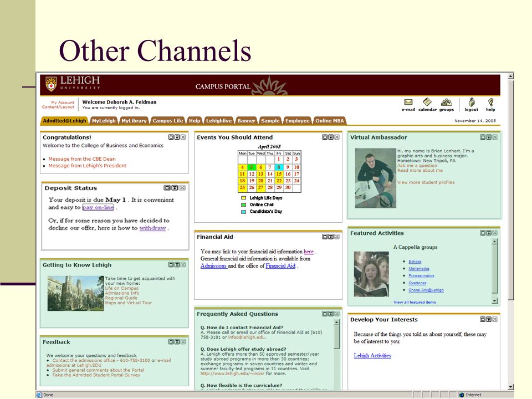Minimize the Deposit Status channel
The image size is (532, 399).
click(175, 188)
